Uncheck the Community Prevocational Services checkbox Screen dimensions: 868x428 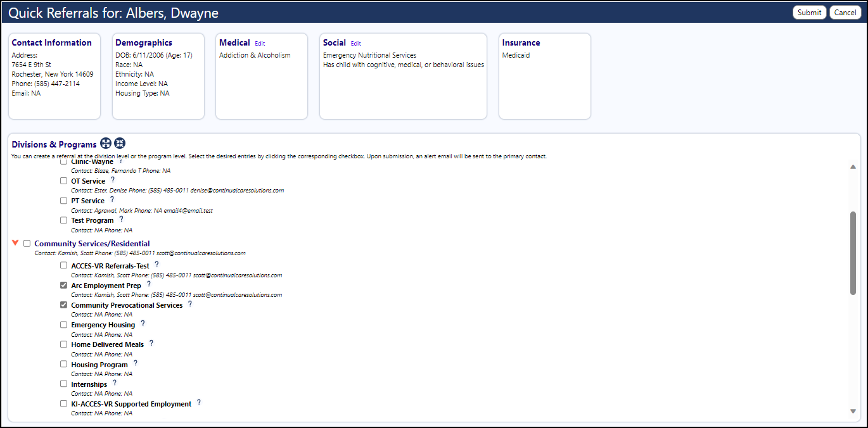[63, 305]
